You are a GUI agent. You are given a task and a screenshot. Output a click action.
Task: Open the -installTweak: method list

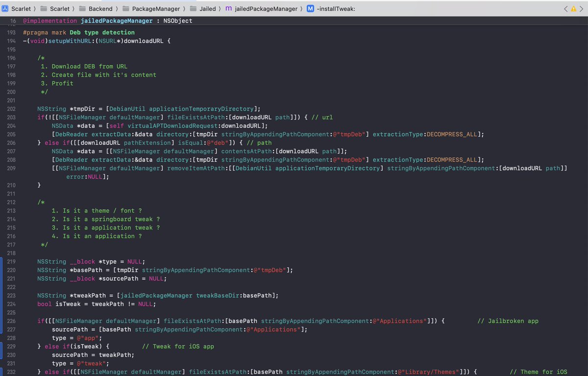[x=331, y=8]
